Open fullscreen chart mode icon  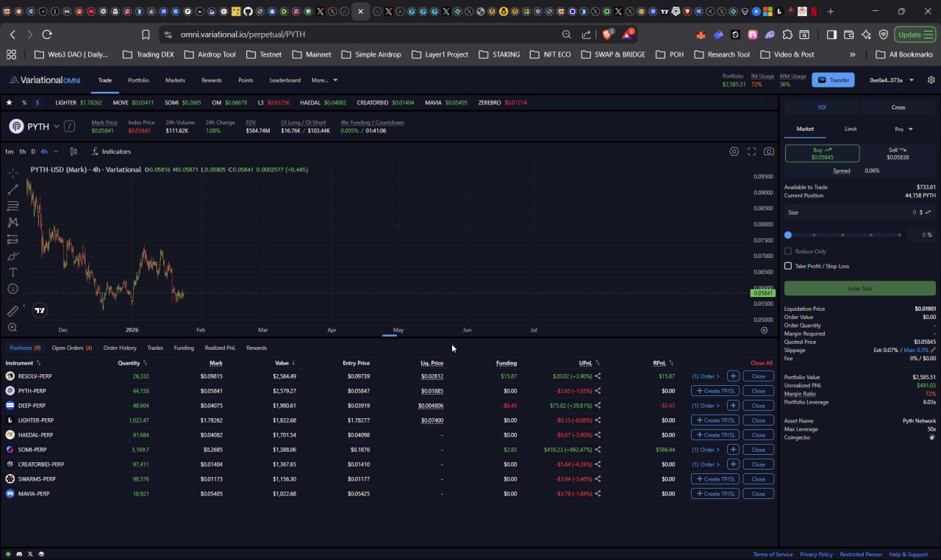click(751, 151)
